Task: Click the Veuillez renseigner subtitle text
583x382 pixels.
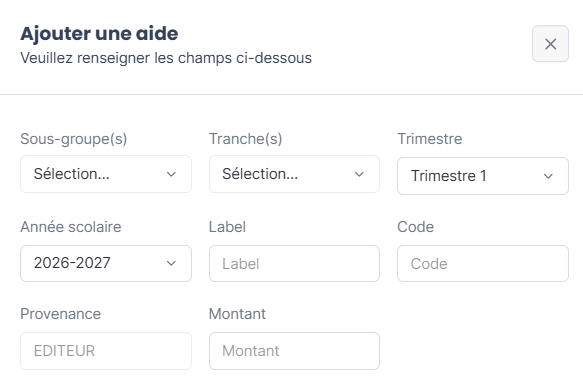Action: 166,58
